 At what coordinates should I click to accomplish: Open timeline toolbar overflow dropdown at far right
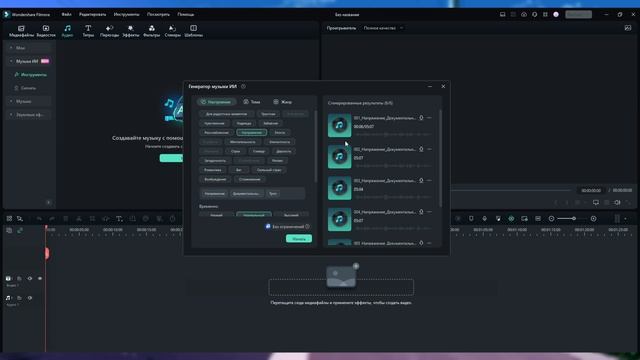point(625,219)
